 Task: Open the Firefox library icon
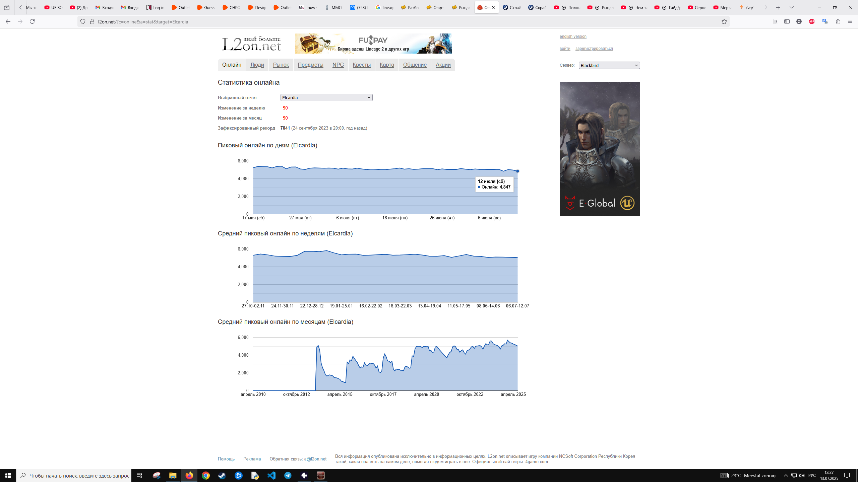point(775,21)
